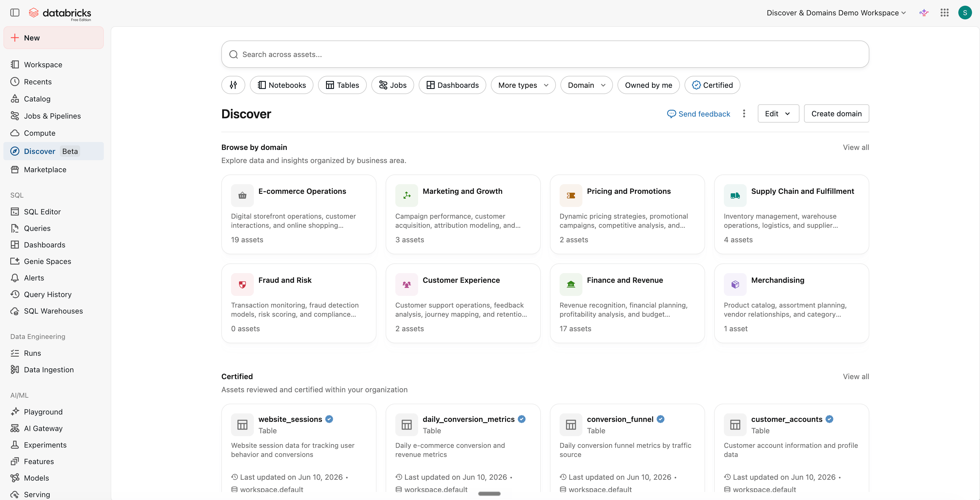
Task: Open the filter settings sliders icon
Action: (233, 85)
